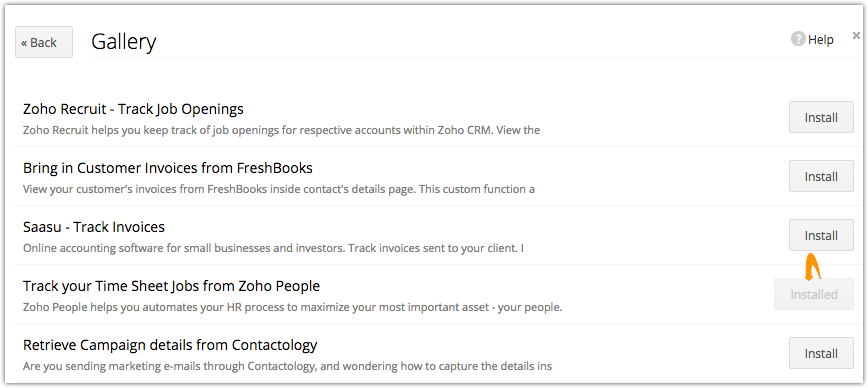
Task: Click the FreshBooks description text
Action: 279,189
